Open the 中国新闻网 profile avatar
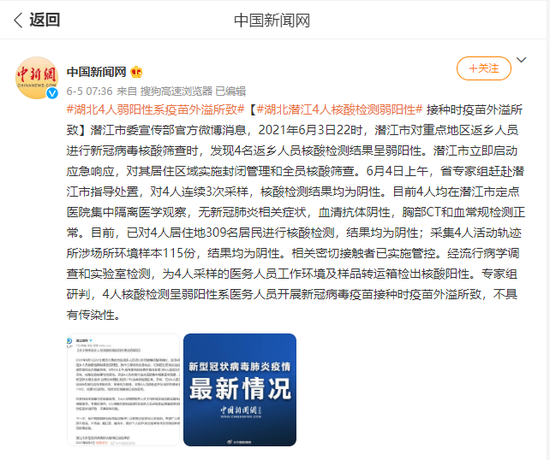Viewport: 550px width, 460px height. click(x=37, y=78)
